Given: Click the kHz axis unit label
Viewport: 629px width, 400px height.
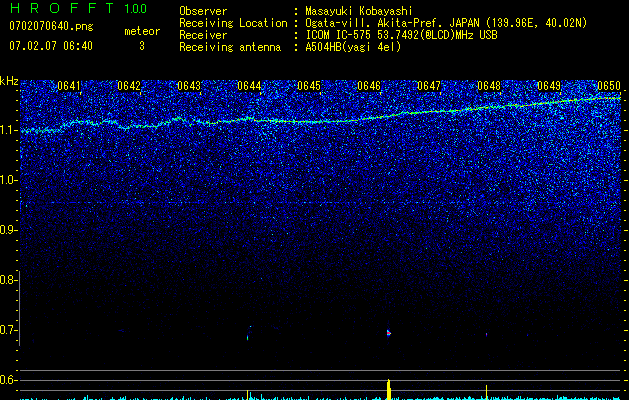Looking at the screenshot, I should coord(9,81).
